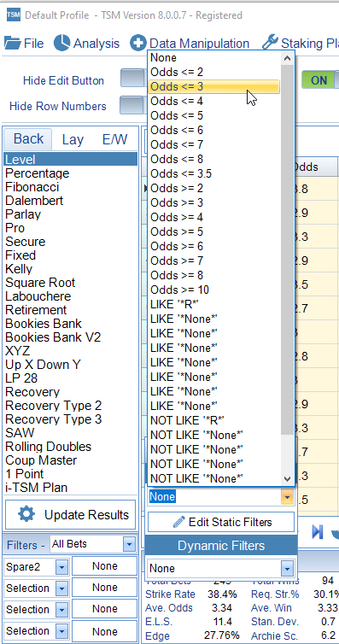This screenshot has height=644, width=339.
Task: Expand the Spare2 dropdown arrow
Action: point(61,567)
